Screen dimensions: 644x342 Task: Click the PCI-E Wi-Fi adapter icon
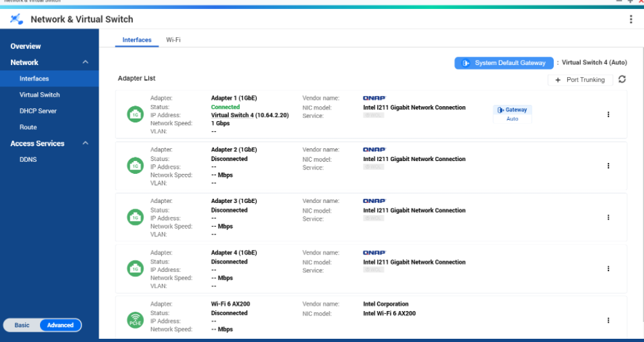(135, 320)
